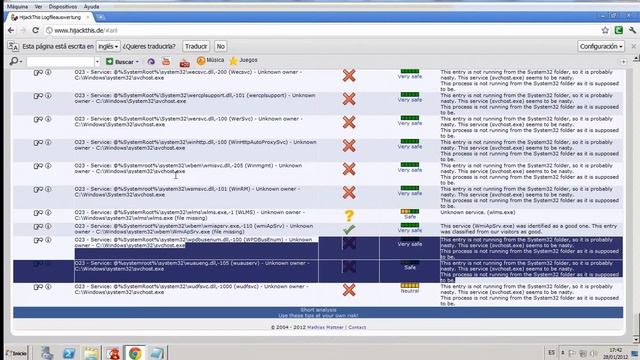Viewport: 640px width, 360px height.
Task: Click search icon for WinRM row
Action: tap(38, 190)
